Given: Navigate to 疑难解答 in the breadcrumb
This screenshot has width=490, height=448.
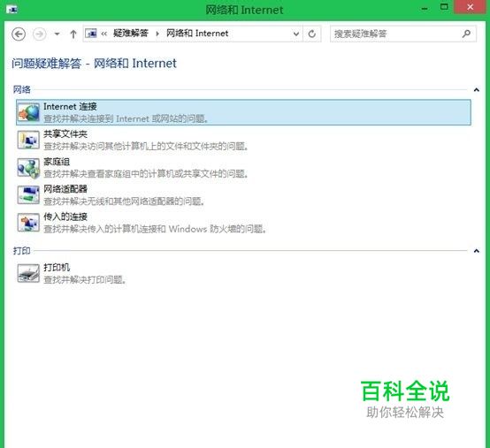Looking at the screenshot, I should tap(131, 33).
